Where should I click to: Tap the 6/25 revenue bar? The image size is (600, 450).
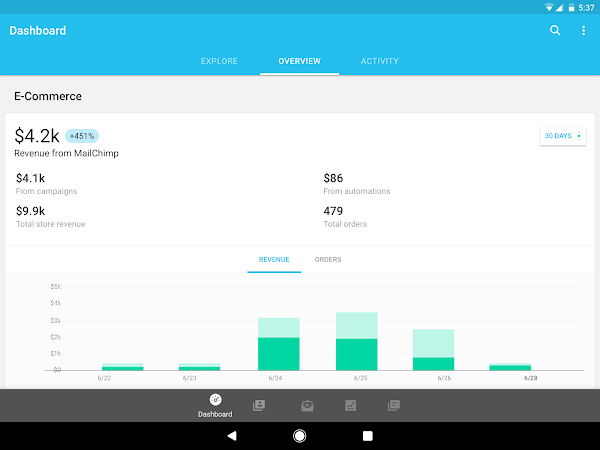coord(357,341)
